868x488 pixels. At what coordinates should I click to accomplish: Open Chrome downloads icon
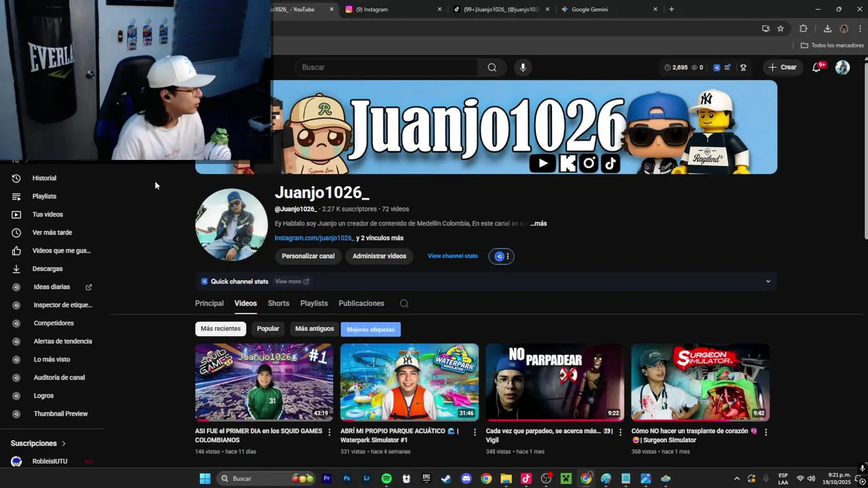[x=827, y=28]
